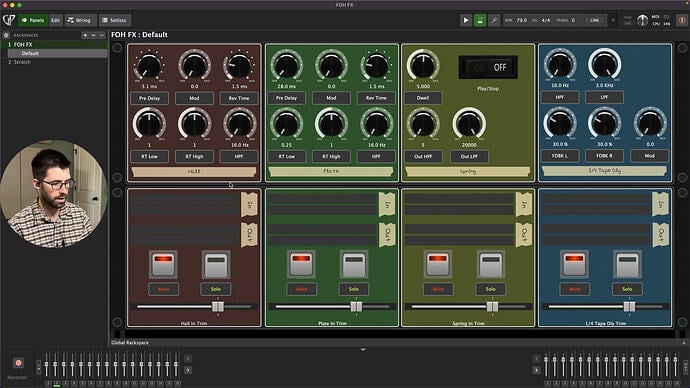The width and height of the screenshot is (690, 388).
Task: Select the Default variation
Action: pyautogui.click(x=57, y=53)
